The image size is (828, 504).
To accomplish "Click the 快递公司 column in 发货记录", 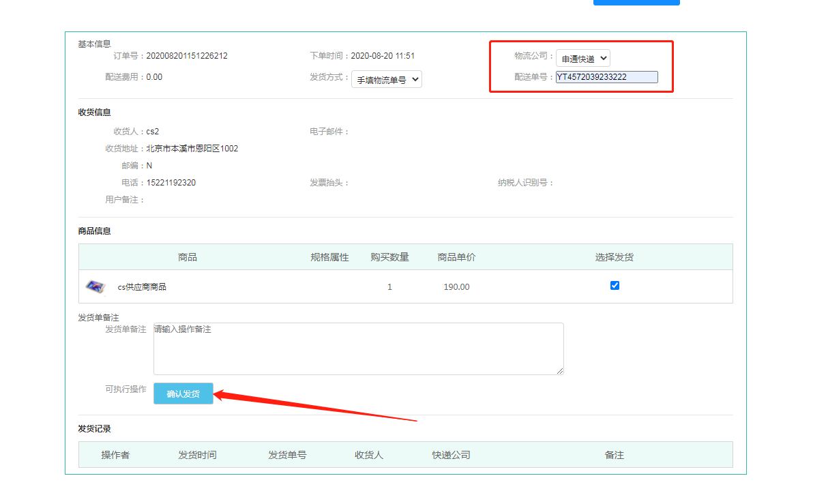I will pyautogui.click(x=451, y=455).
